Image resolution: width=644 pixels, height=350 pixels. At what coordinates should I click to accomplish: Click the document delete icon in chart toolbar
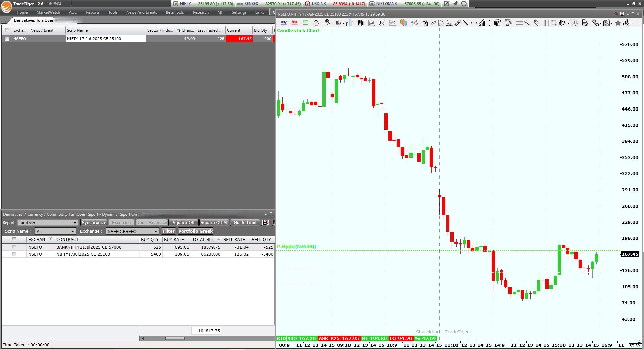click(585, 23)
